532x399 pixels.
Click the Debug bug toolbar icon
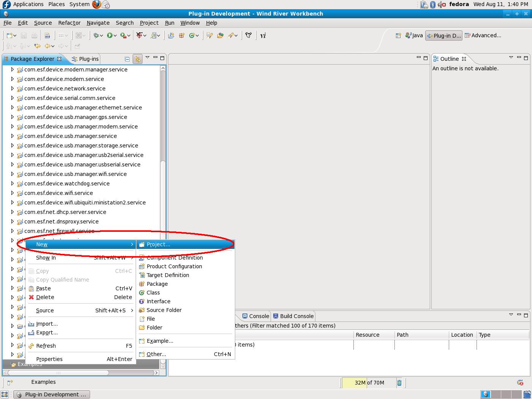97,35
